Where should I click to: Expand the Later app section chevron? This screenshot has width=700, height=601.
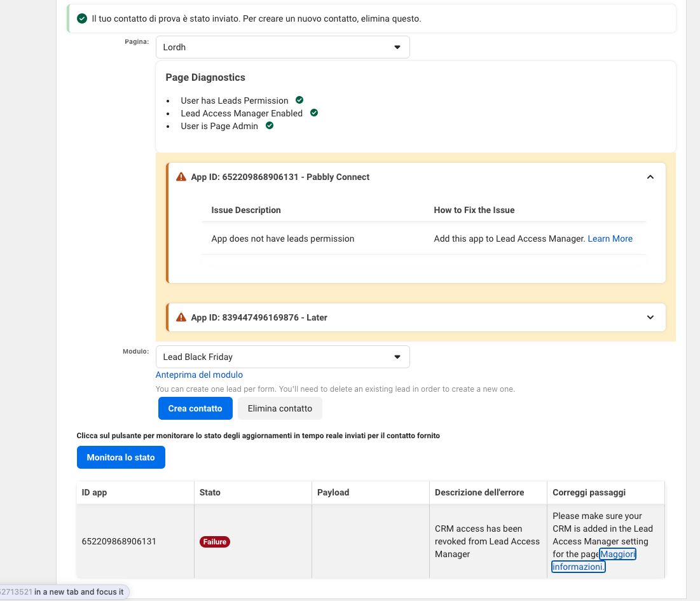pos(650,317)
